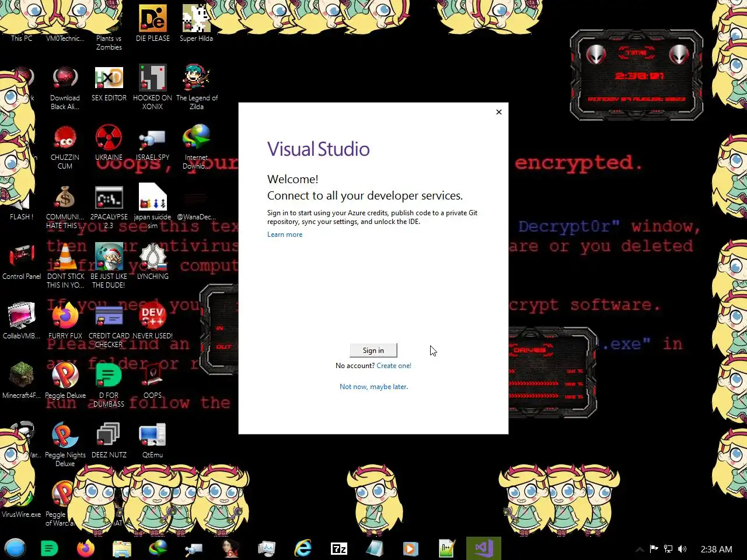This screenshot has width=747, height=560.
Task: Select the Control Panel desktop icon
Action: tap(22, 261)
